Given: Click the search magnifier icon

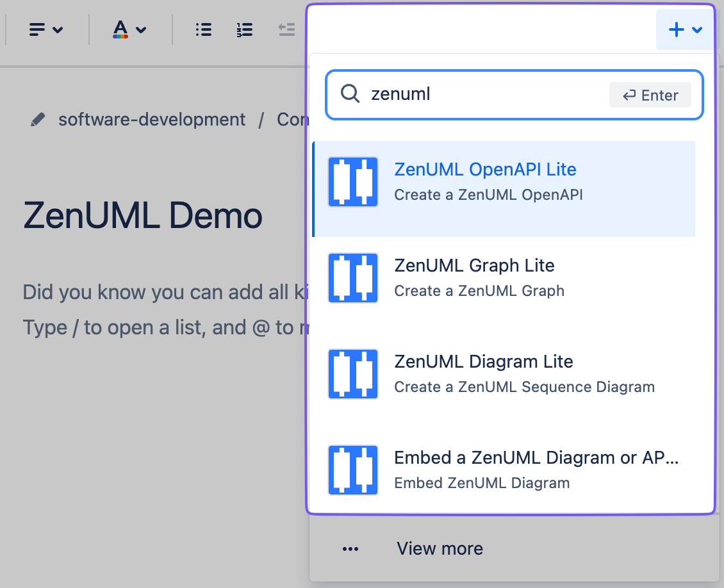Looking at the screenshot, I should click(x=350, y=94).
